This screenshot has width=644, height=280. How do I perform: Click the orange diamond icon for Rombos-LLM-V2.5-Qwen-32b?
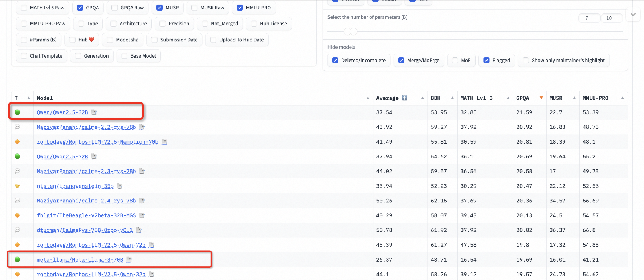[x=17, y=274]
